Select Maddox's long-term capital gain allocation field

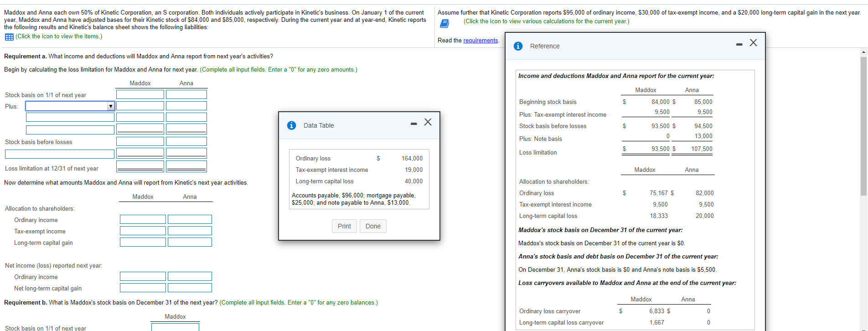click(143, 242)
